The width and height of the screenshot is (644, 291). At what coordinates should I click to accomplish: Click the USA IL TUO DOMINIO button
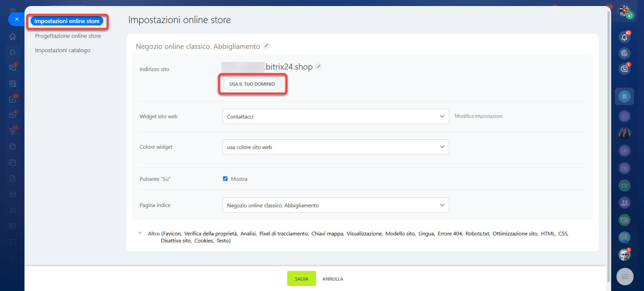(252, 84)
